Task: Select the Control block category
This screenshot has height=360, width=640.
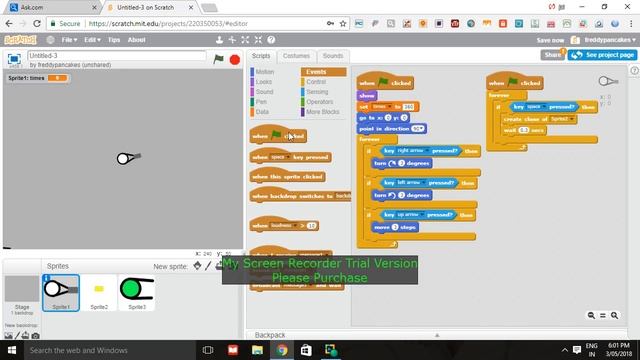Action: [316, 82]
